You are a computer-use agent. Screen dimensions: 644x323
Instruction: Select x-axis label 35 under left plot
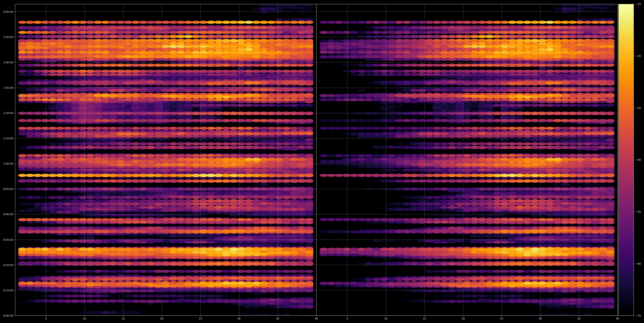278,319
